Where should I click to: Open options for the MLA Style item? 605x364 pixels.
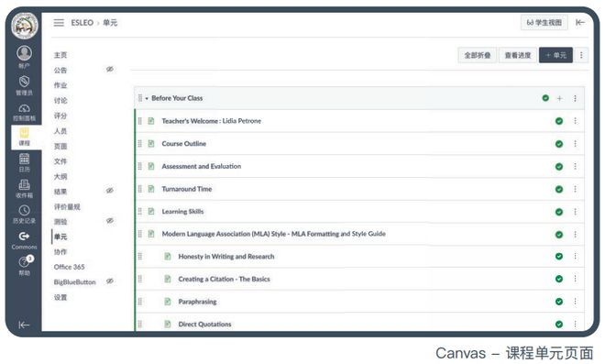(x=576, y=235)
